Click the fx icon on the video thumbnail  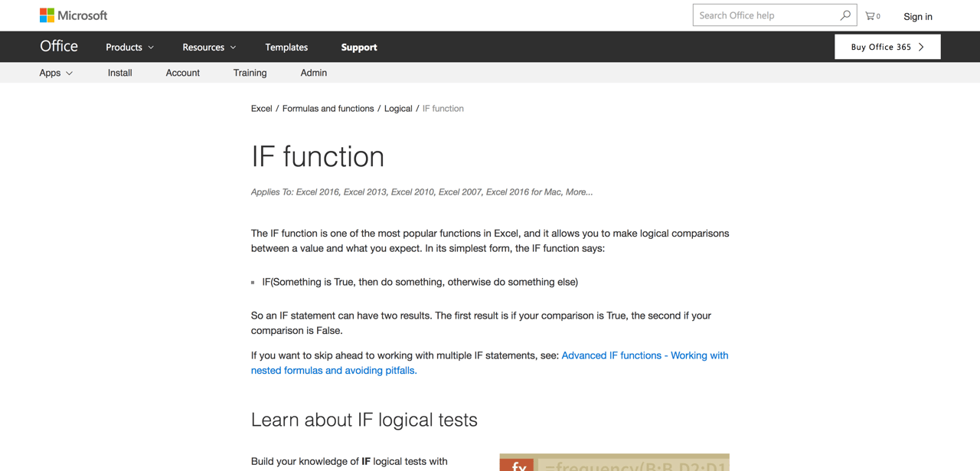pyautogui.click(x=518, y=465)
